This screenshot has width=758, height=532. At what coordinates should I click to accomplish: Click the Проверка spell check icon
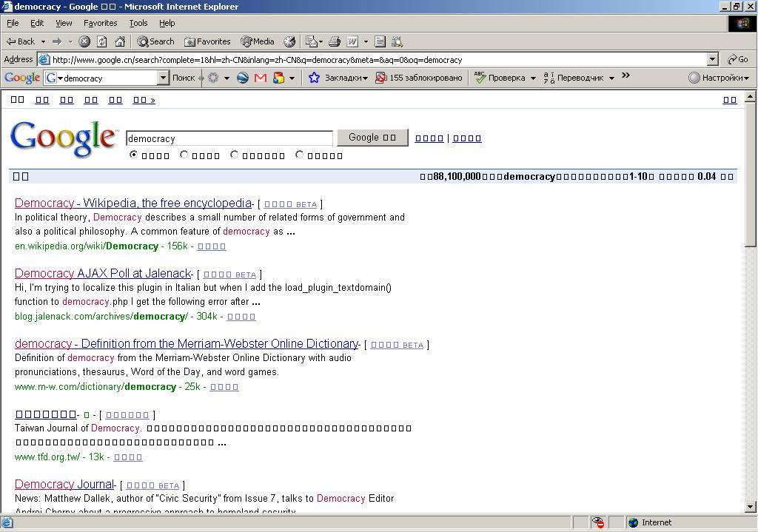point(480,77)
